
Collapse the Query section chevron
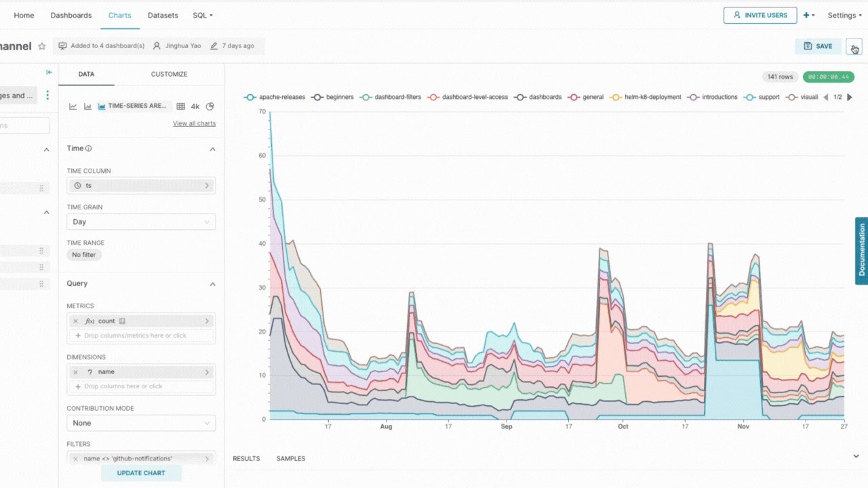coord(212,284)
